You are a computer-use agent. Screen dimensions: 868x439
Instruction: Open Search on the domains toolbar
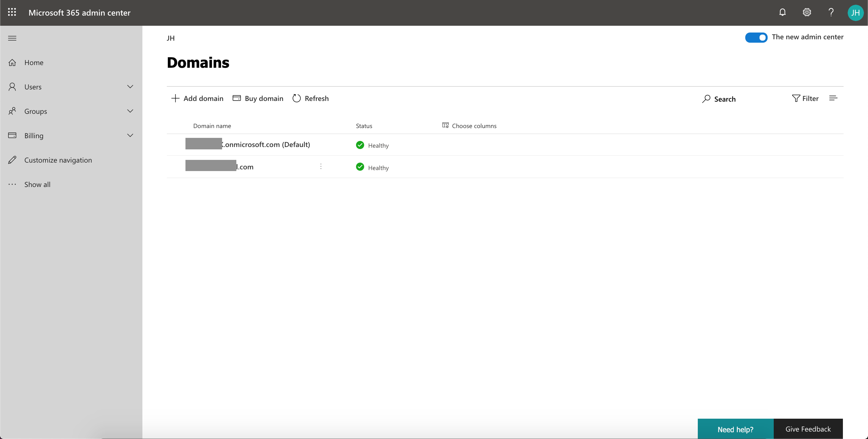pos(718,99)
